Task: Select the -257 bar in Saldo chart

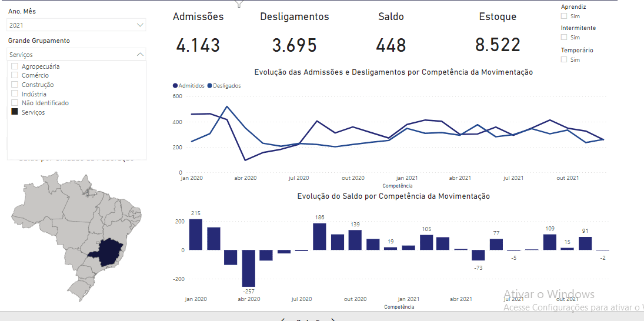Action: [x=249, y=268]
